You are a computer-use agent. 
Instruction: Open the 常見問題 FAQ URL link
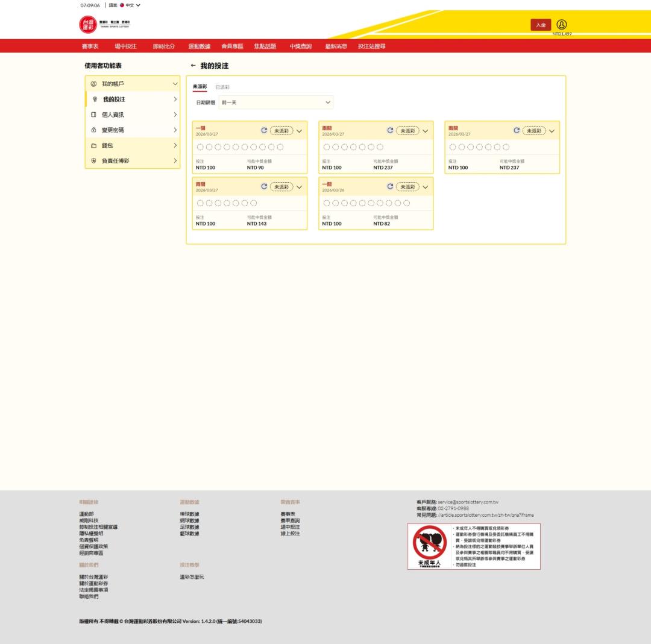coord(486,515)
